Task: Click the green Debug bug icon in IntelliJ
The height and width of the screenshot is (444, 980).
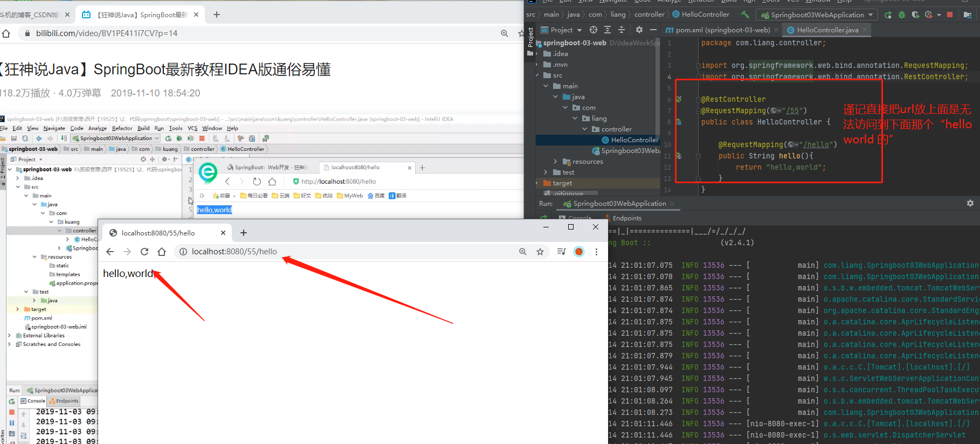Action: click(x=901, y=15)
